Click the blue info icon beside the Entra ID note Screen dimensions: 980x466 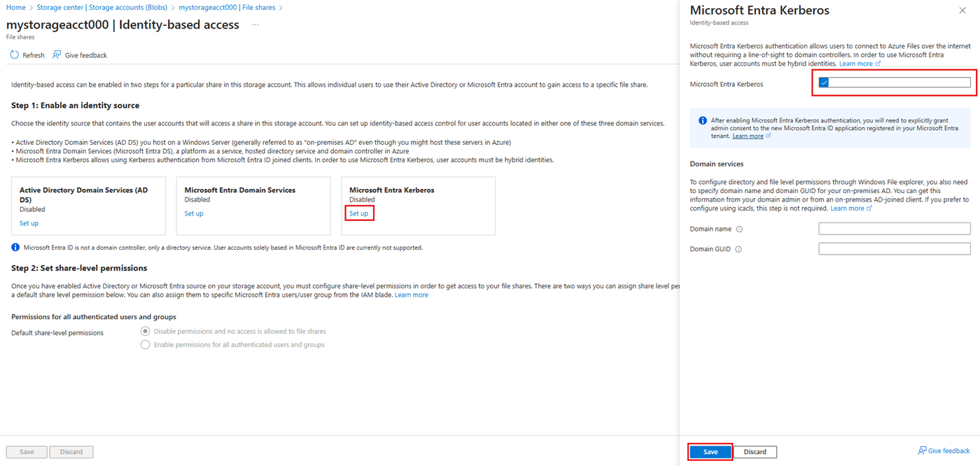click(16, 247)
